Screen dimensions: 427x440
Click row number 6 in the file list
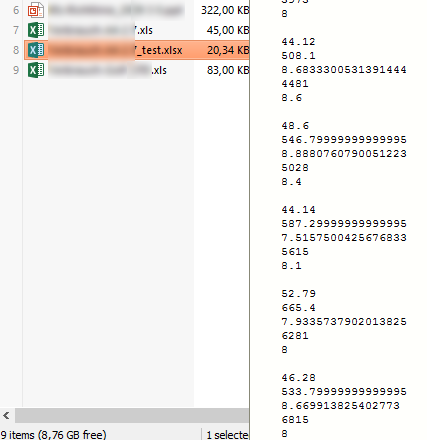tap(16, 10)
